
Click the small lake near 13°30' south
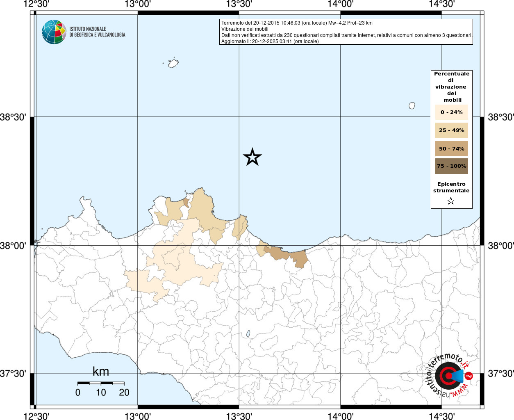coord(248,334)
